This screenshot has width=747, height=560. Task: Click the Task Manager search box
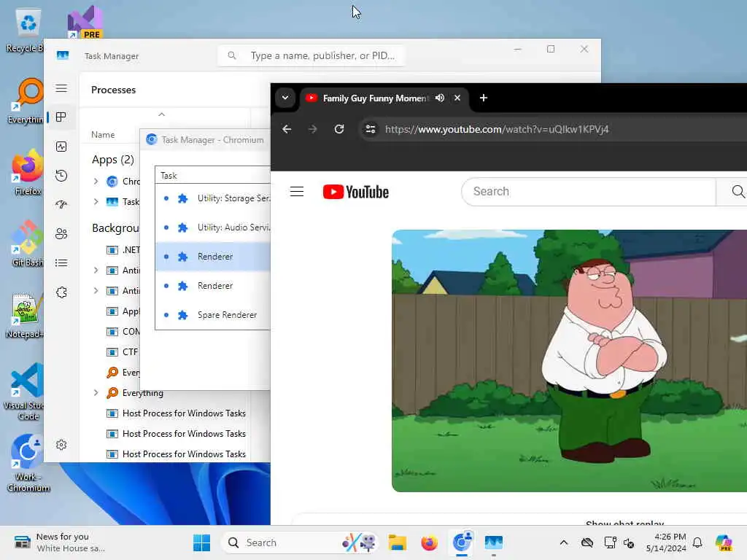[x=311, y=55]
